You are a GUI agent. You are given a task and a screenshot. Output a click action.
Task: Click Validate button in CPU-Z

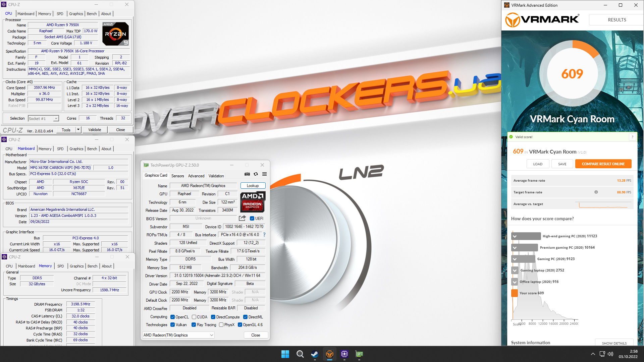coord(95,130)
